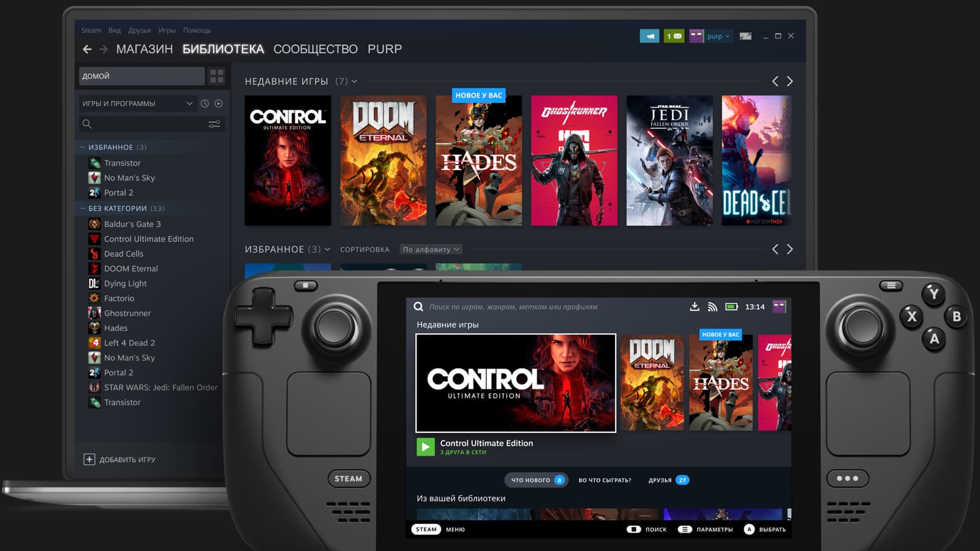Switch library to grid view icon
The image size is (980, 551).
coord(217,76)
